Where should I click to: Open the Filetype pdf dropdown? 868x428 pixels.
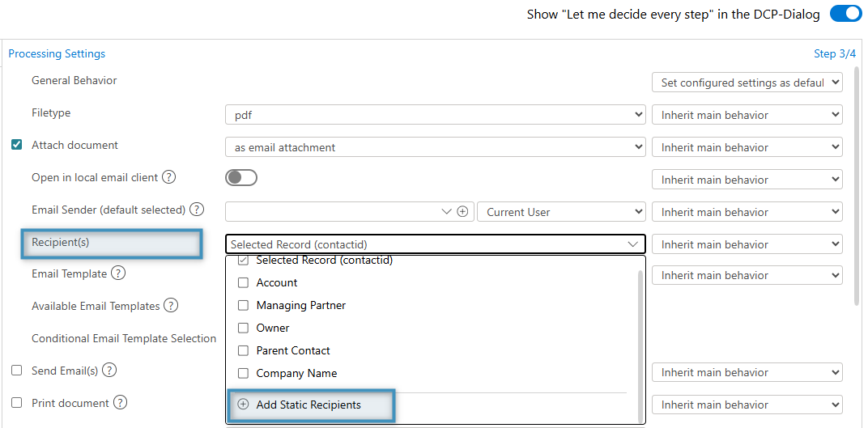(x=435, y=115)
